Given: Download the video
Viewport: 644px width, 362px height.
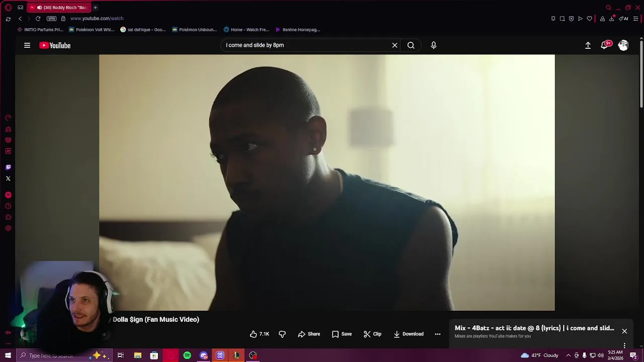Looking at the screenshot, I should 409,334.
